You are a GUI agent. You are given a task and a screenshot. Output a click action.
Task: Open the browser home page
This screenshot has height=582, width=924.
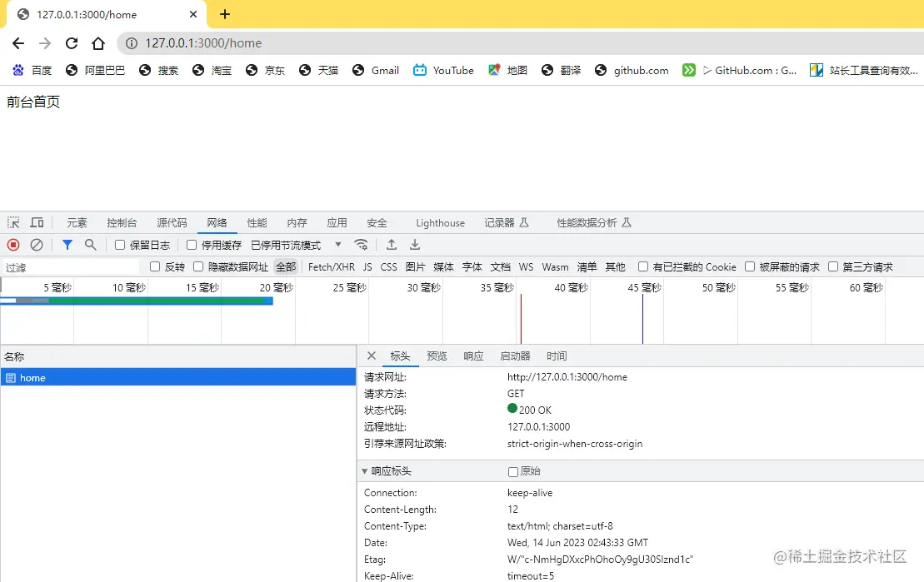coord(98,43)
